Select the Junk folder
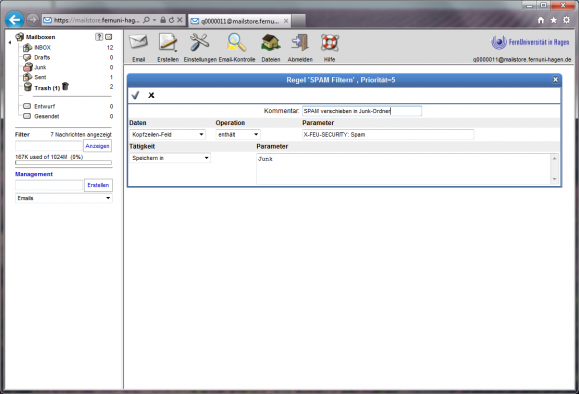The width and height of the screenshot is (579, 394). click(40, 67)
